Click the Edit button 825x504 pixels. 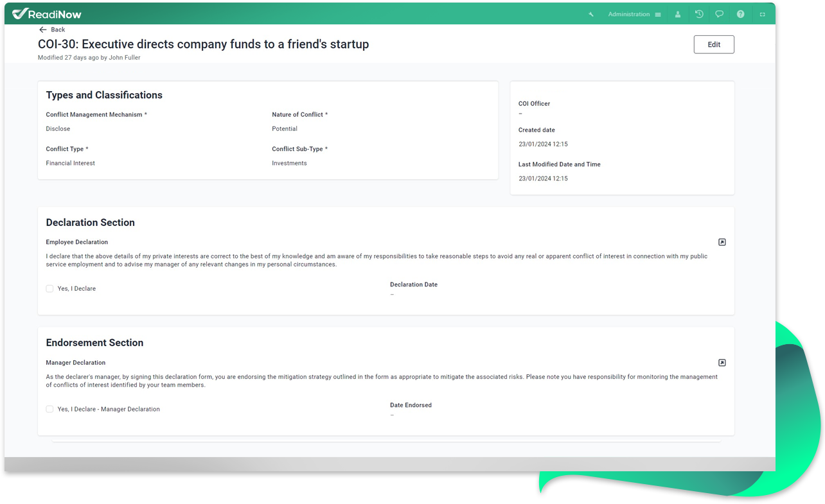[x=714, y=44]
